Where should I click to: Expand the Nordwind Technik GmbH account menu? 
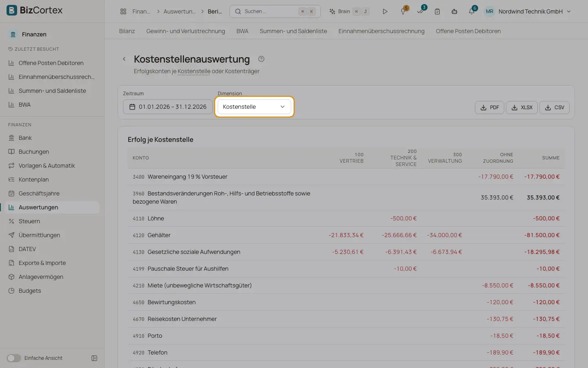(x=528, y=11)
